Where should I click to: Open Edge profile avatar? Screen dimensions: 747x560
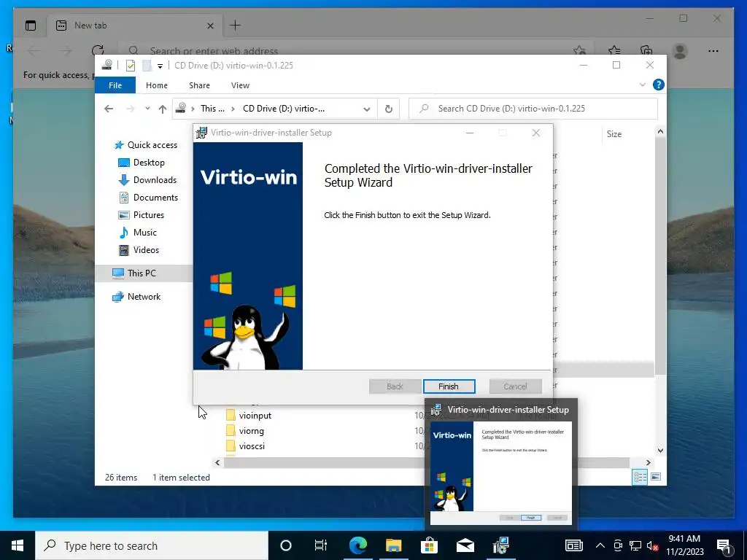(680, 50)
